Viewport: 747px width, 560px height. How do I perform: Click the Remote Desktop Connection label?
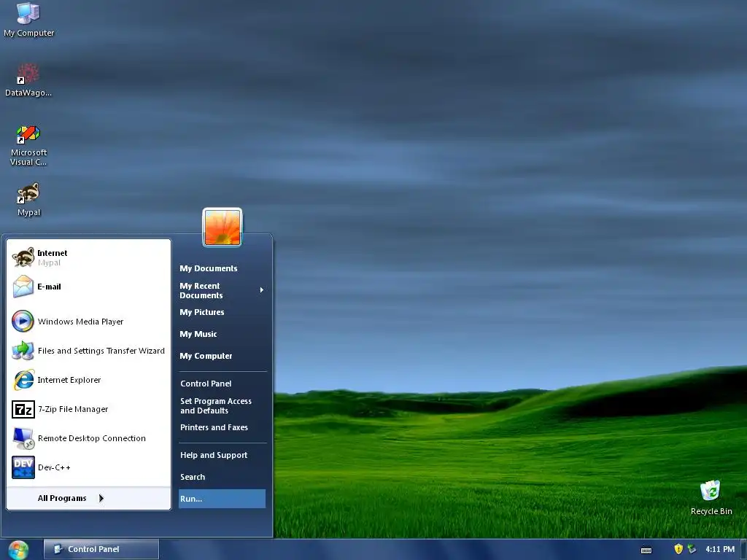point(91,438)
